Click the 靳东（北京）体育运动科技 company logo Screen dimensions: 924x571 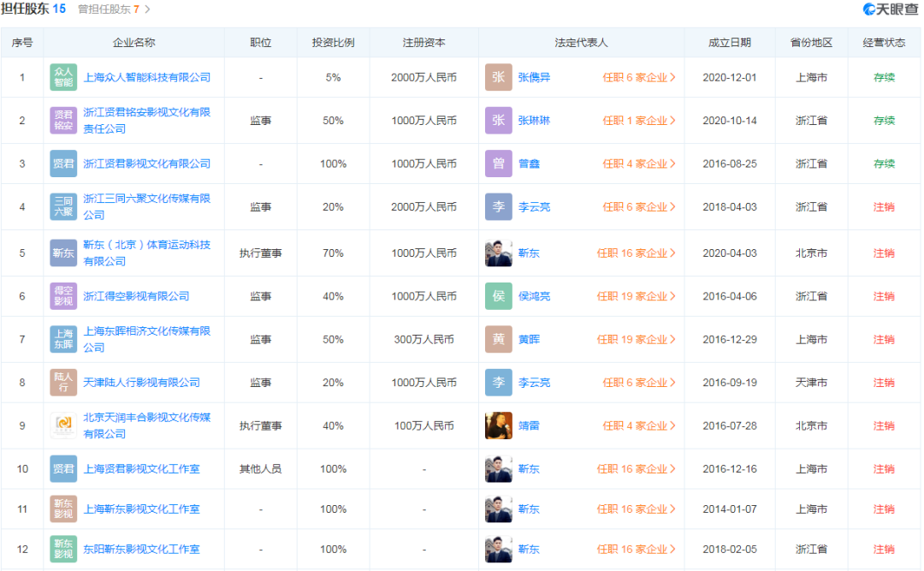[63, 253]
